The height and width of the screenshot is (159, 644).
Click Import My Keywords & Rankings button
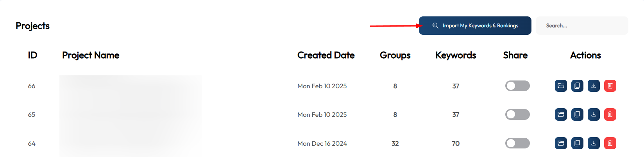pos(475,25)
